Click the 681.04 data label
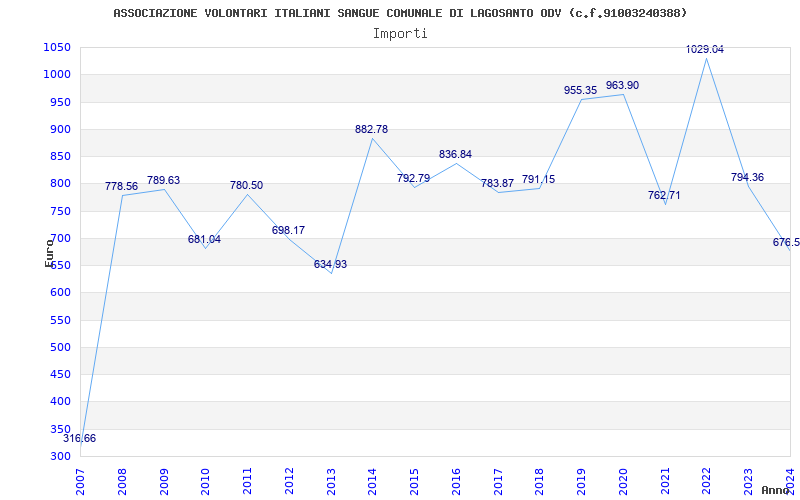Image resolution: width=800 pixels, height=500 pixels. pyautogui.click(x=204, y=239)
